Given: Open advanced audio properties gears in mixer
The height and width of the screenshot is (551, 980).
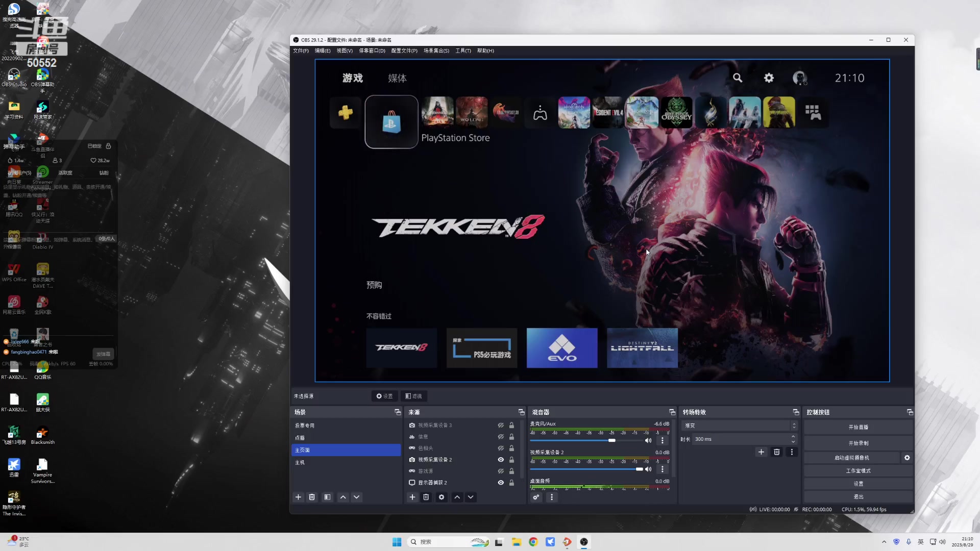Looking at the screenshot, I should coord(536,497).
